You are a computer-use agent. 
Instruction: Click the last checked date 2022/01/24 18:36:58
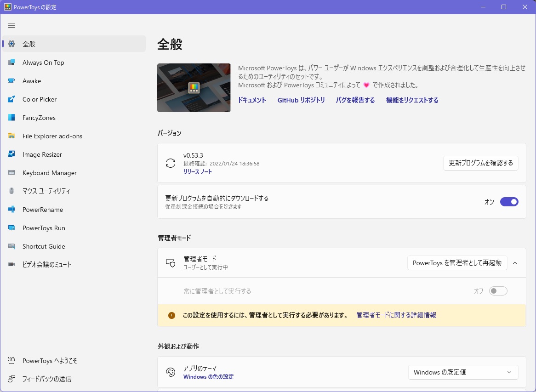pyautogui.click(x=234, y=164)
